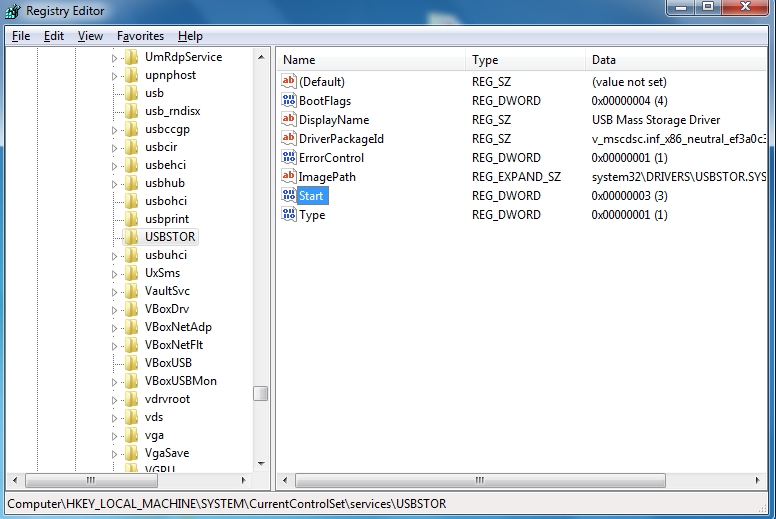Click the tree pane horizontal scroll left arrow
Image resolution: width=776 pixels, height=519 pixels.
15,480
